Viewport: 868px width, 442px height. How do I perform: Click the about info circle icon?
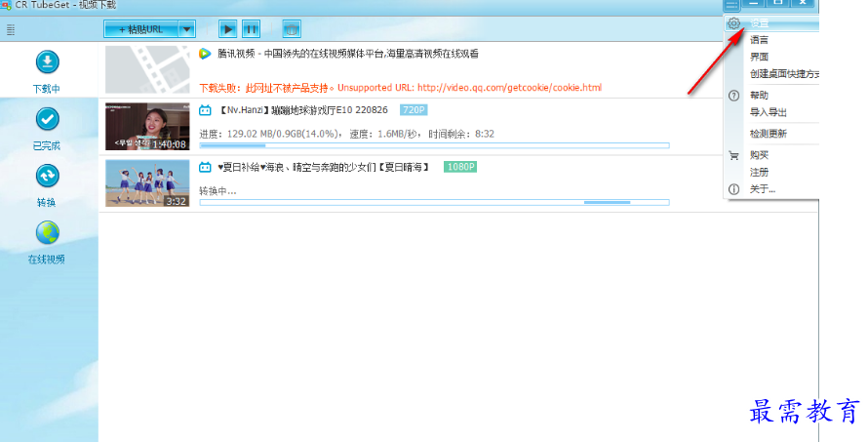(x=733, y=189)
